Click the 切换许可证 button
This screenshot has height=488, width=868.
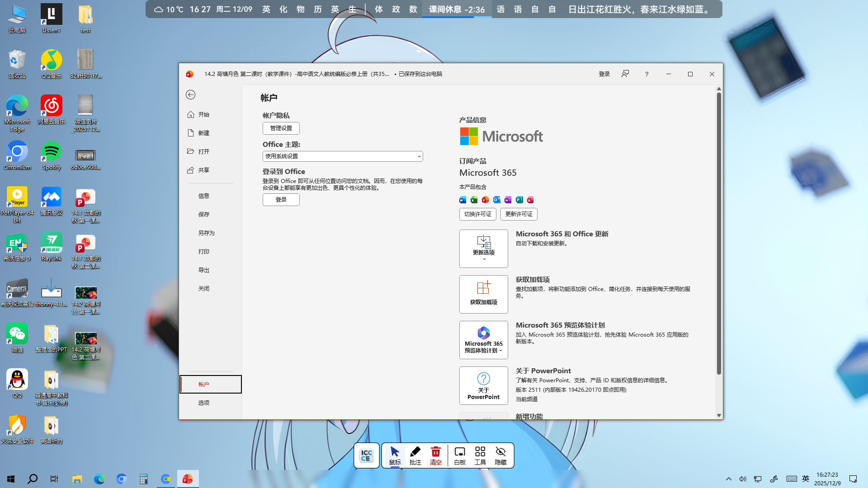pyautogui.click(x=477, y=214)
